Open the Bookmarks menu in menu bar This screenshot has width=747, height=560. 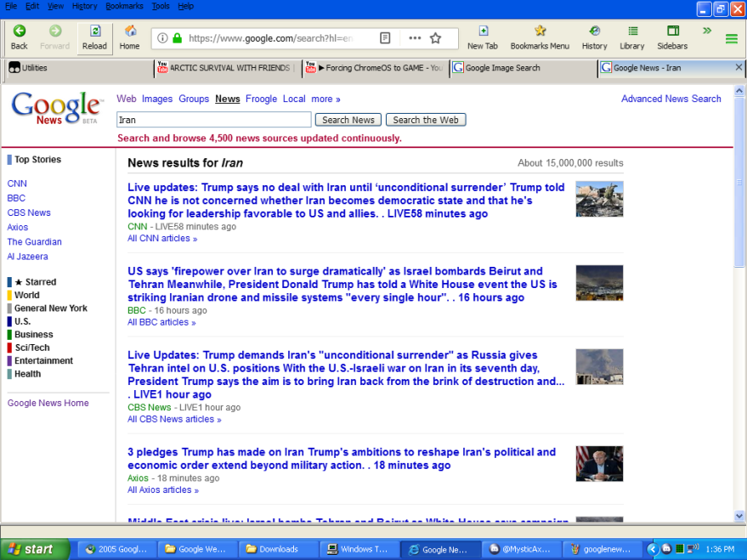click(x=124, y=6)
